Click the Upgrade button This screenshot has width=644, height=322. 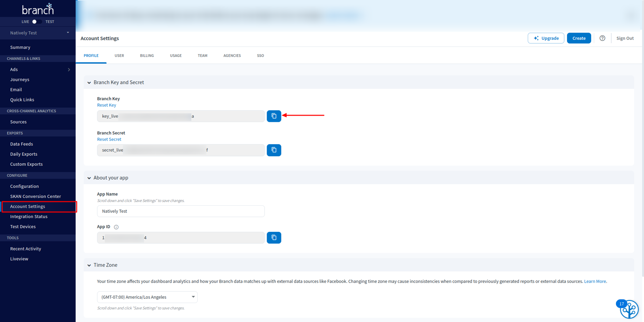point(546,38)
